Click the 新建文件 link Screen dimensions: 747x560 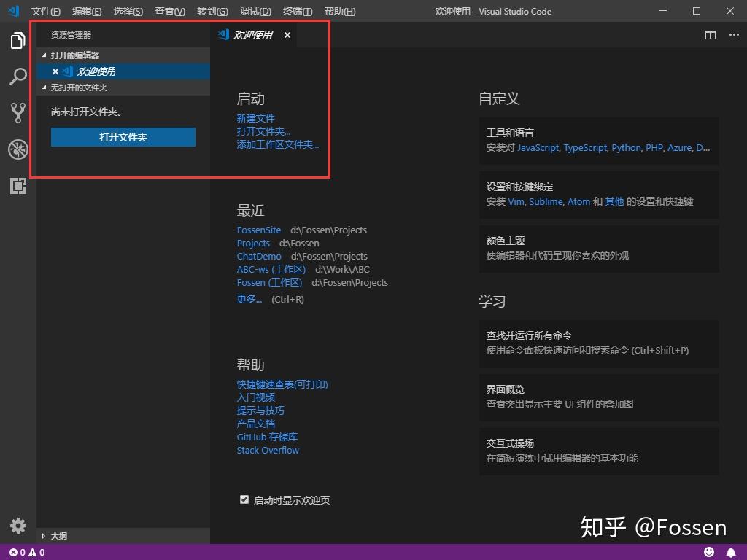(255, 117)
